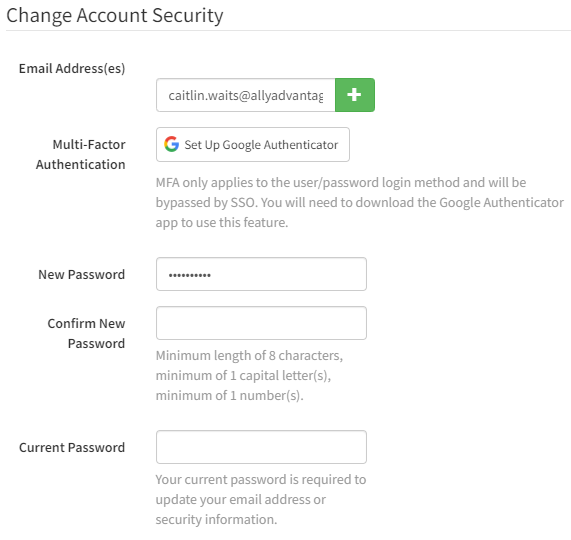Click the New Password label text
This screenshot has height=540, width=571.
coord(82,275)
